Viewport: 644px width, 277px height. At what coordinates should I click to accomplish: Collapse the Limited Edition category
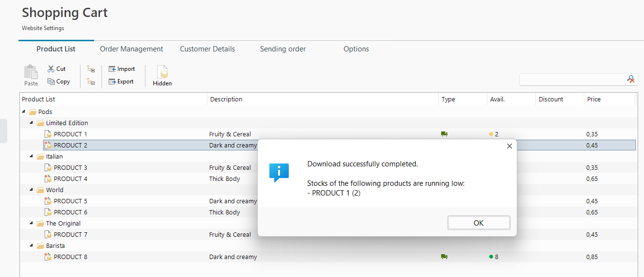coord(32,123)
